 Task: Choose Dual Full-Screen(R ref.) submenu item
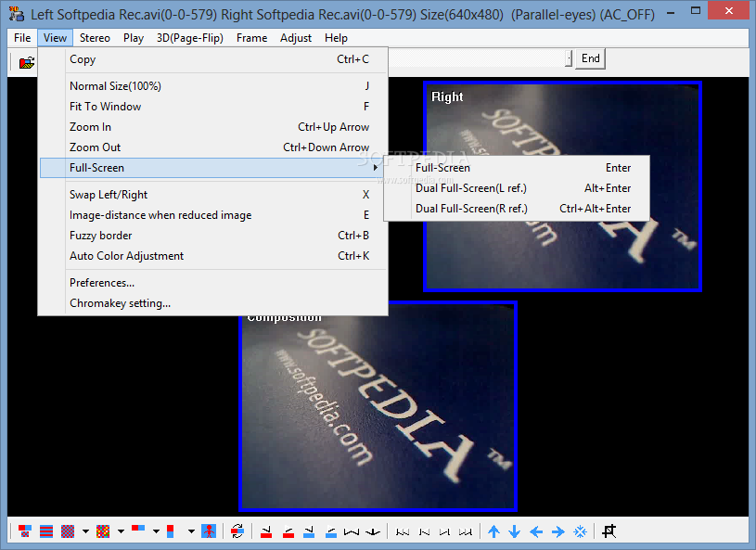tap(517, 209)
